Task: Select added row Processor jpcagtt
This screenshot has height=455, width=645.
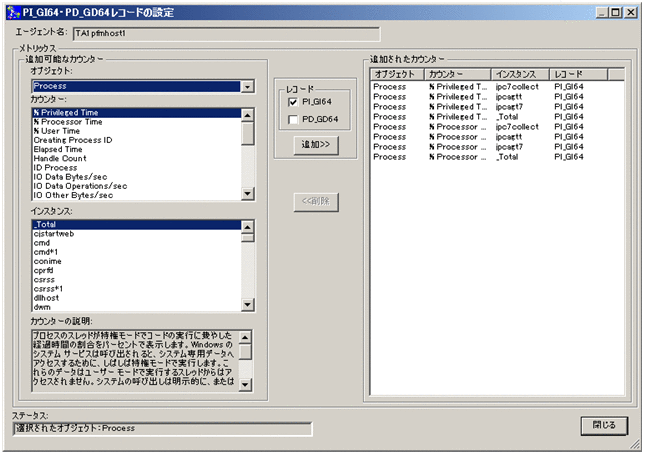Action: tap(497, 137)
